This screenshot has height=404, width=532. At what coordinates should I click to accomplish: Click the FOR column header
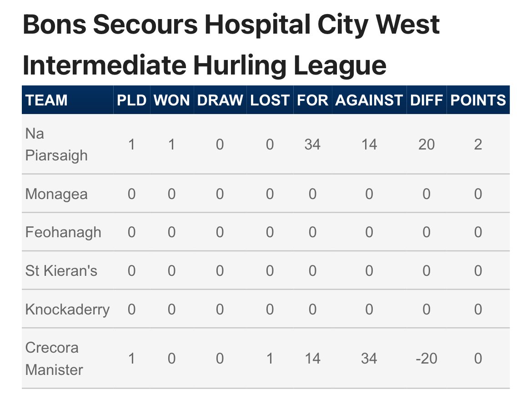312,100
